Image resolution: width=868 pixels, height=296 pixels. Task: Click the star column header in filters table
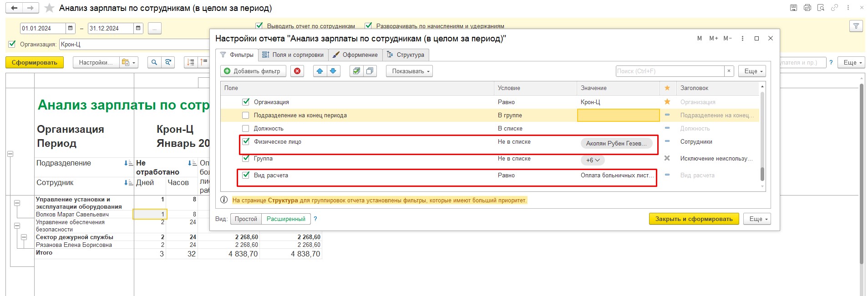click(x=667, y=88)
